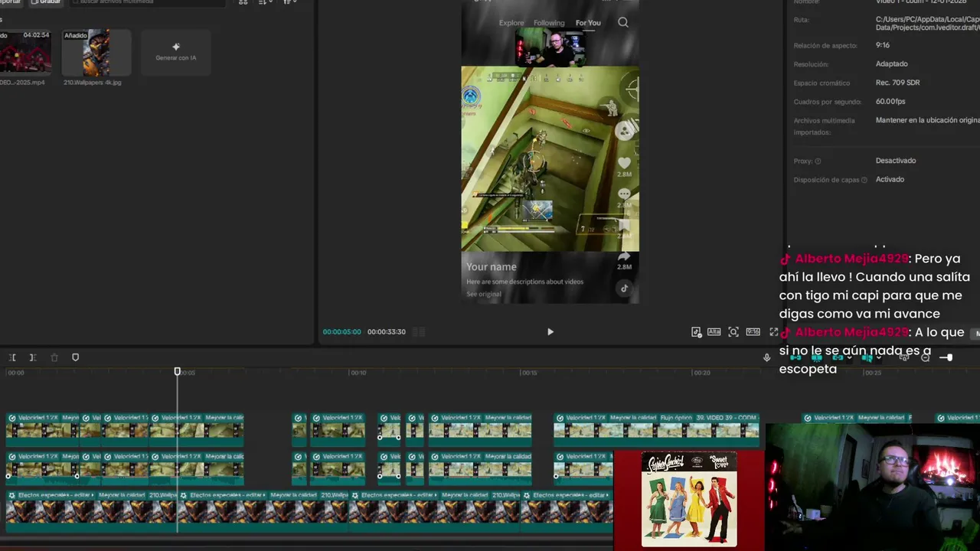This screenshot has width=980, height=551.
Task: Click the music note icon under preview
Action: (x=695, y=331)
